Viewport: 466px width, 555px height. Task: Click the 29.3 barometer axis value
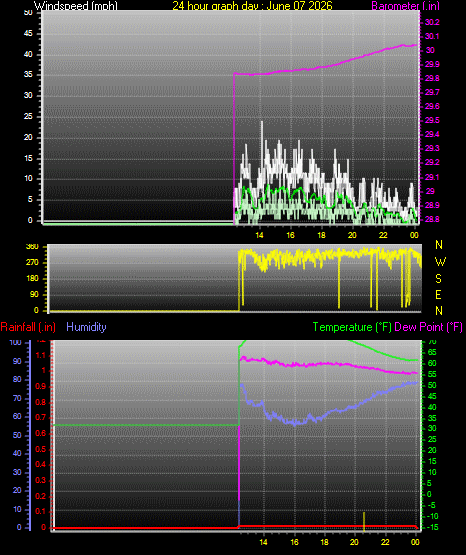pos(432,148)
